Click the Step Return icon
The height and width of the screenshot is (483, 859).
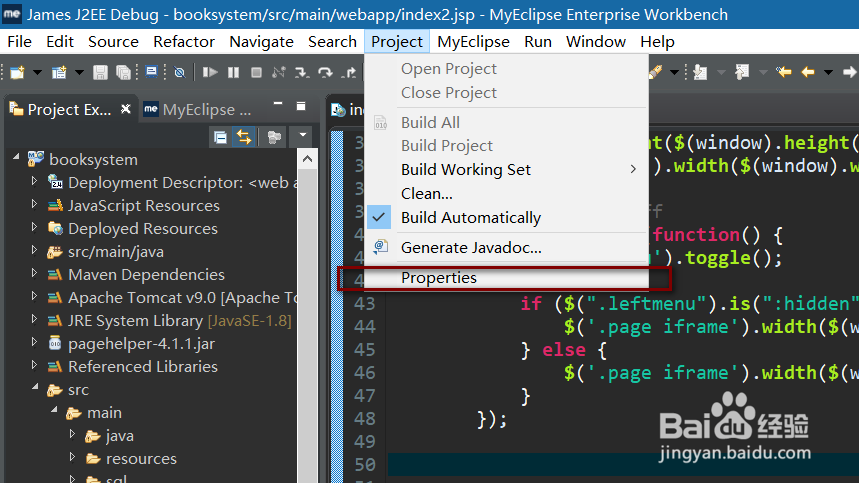coord(349,72)
